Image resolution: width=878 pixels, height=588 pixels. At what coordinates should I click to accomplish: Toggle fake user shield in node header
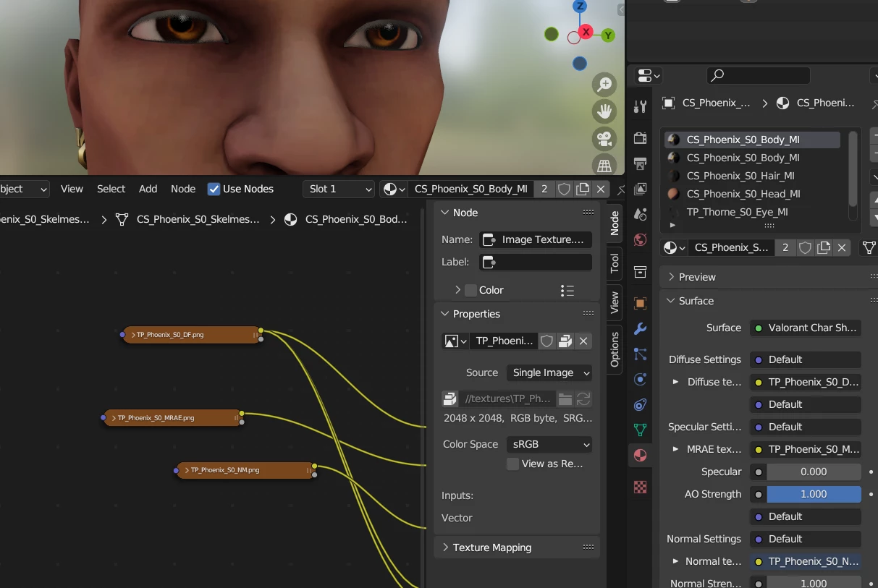(564, 189)
